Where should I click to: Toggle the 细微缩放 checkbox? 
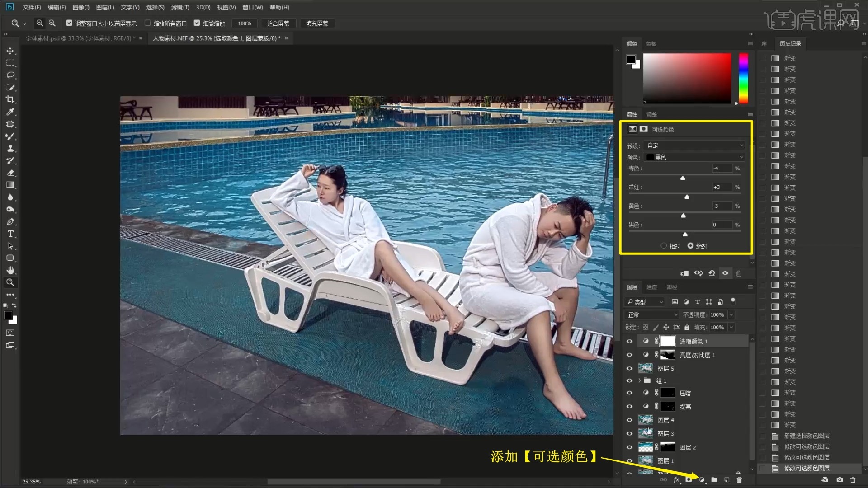point(197,23)
